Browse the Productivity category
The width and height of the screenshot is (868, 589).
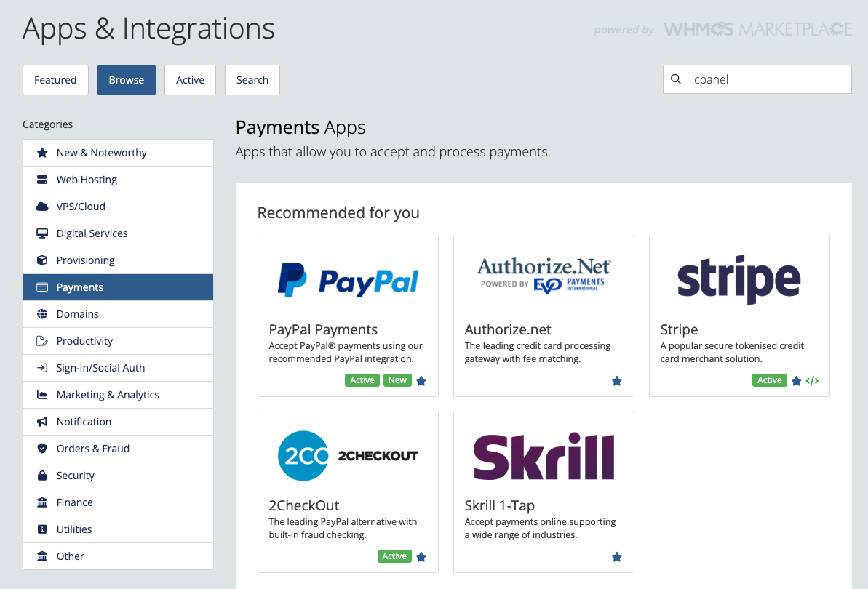118,341
